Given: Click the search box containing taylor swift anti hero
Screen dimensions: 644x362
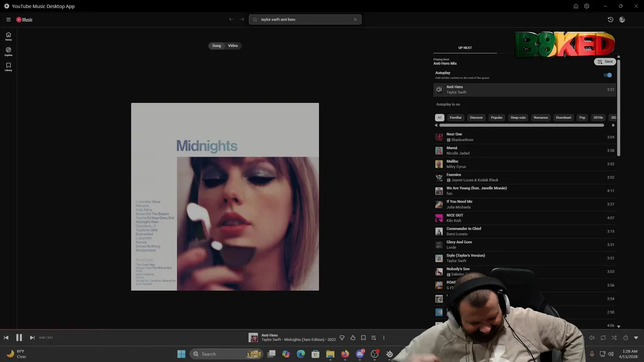Looking at the screenshot, I should click(x=305, y=20).
